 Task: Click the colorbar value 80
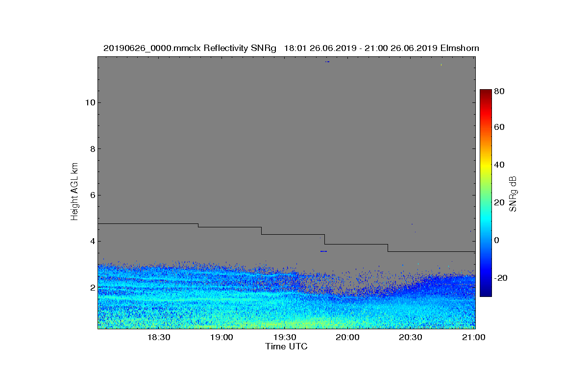(x=500, y=91)
